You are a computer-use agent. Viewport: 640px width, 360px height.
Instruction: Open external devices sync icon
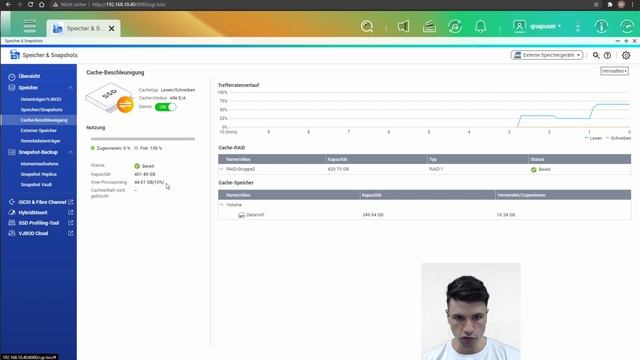pyautogui.click(x=455, y=27)
